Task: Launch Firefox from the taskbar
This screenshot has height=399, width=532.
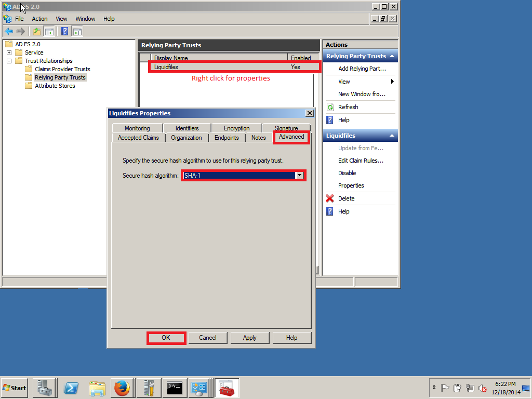Action: pos(122,388)
